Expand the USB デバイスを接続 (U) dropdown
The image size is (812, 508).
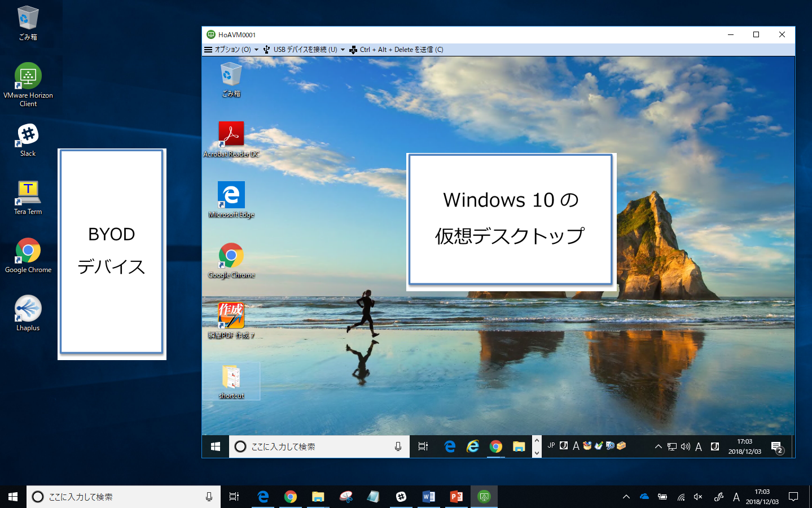tap(305, 50)
